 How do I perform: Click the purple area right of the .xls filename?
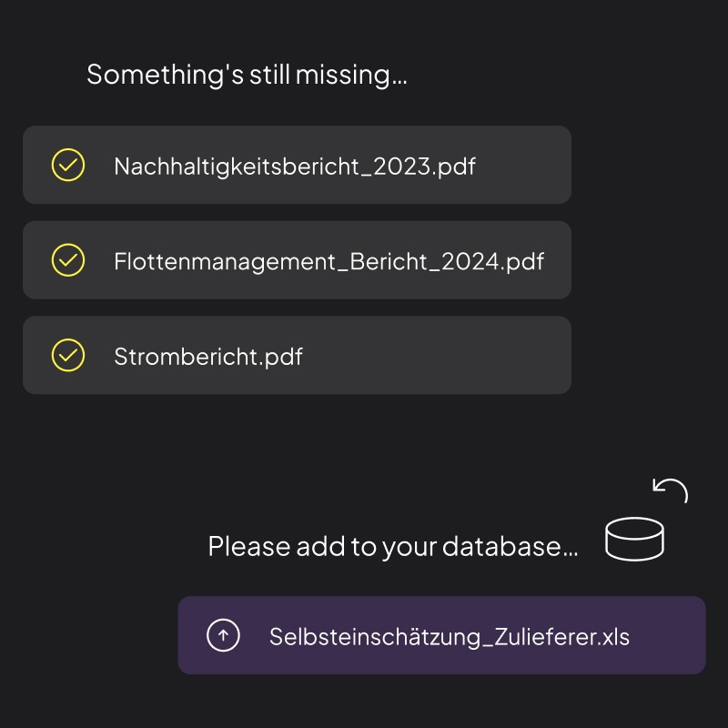668,635
